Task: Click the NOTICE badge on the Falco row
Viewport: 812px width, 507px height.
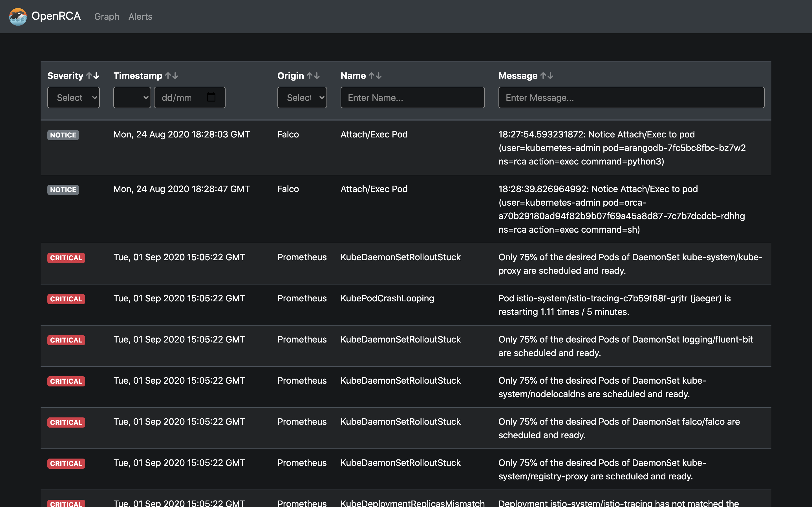Action: pyautogui.click(x=63, y=135)
